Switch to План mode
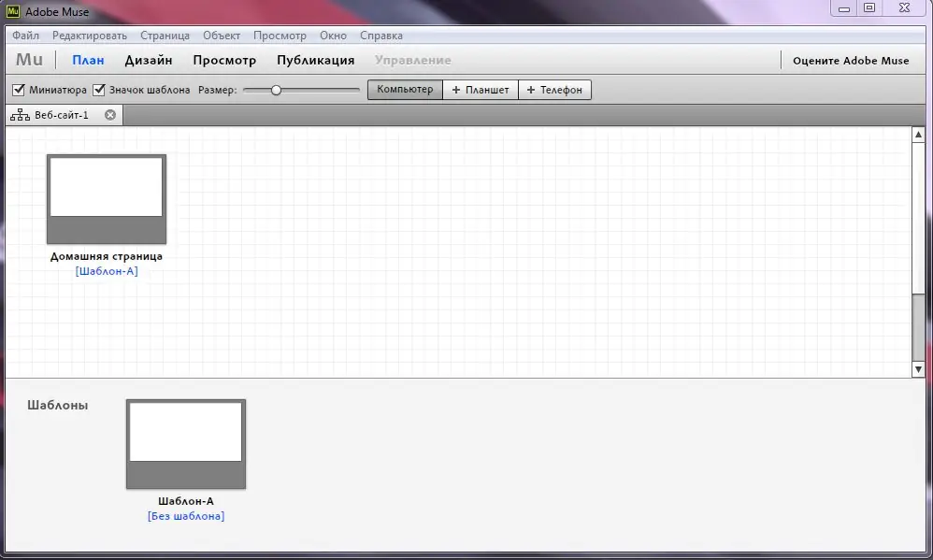The width and height of the screenshot is (933, 560). pos(88,60)
